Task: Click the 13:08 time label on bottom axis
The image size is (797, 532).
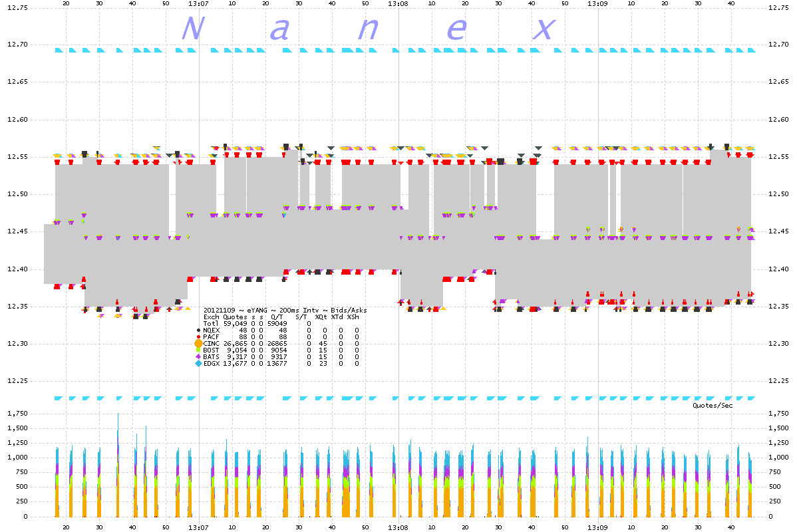Action: (398, 527)
